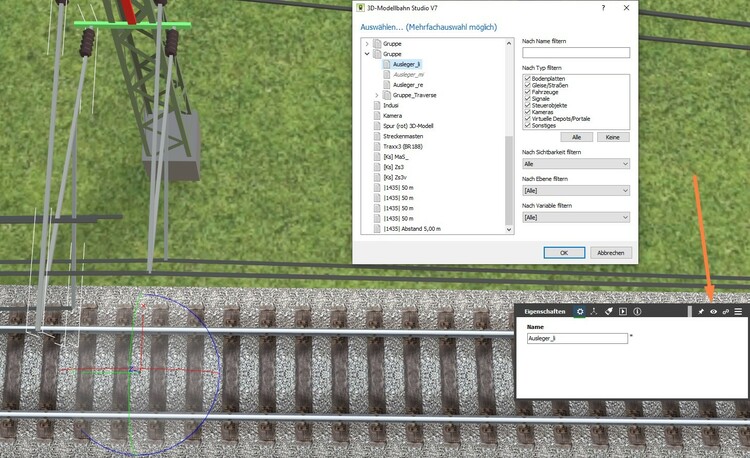Click the pin icon in Eigenschaften panel
750x458 pixels.
coord(701,311)
